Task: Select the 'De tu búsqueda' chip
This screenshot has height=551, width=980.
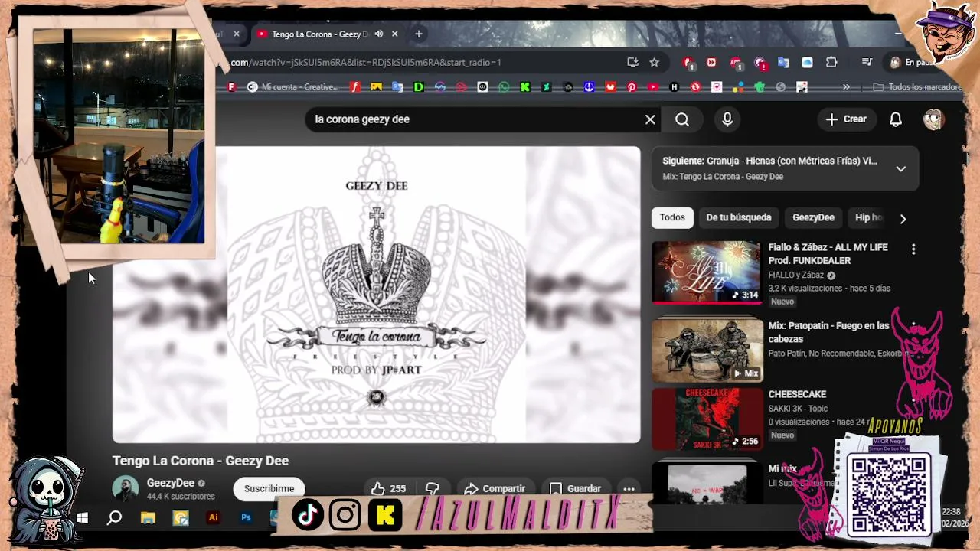Action: [739, 217]
